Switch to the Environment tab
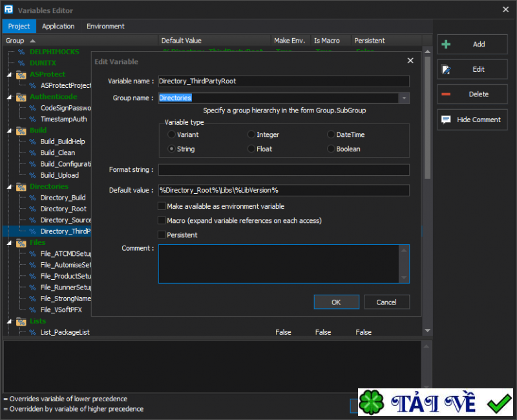 (105, 26)
